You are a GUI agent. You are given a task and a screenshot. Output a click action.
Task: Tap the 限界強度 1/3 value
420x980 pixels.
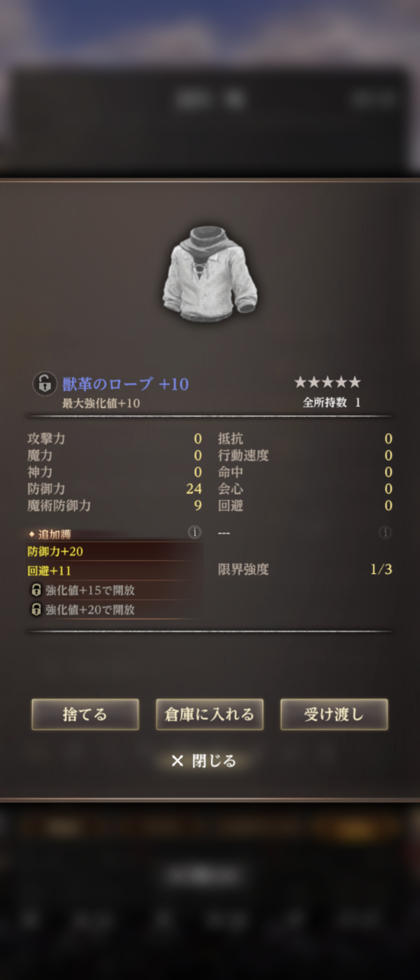tap(381, 569)
